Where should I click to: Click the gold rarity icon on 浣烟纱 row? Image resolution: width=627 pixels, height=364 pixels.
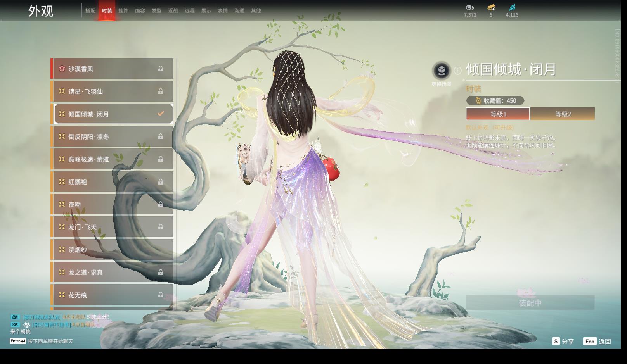pyautogui.click(x=62, y=250)
